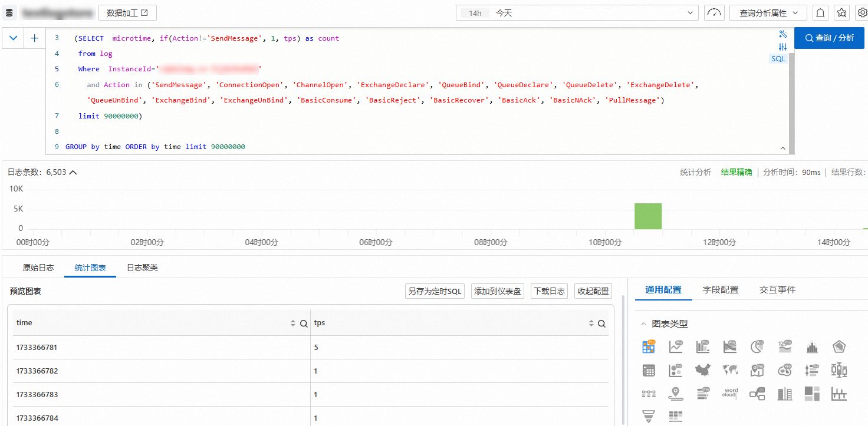Sort the tps column
The image size is (868, 426).
tap(591, 323)
